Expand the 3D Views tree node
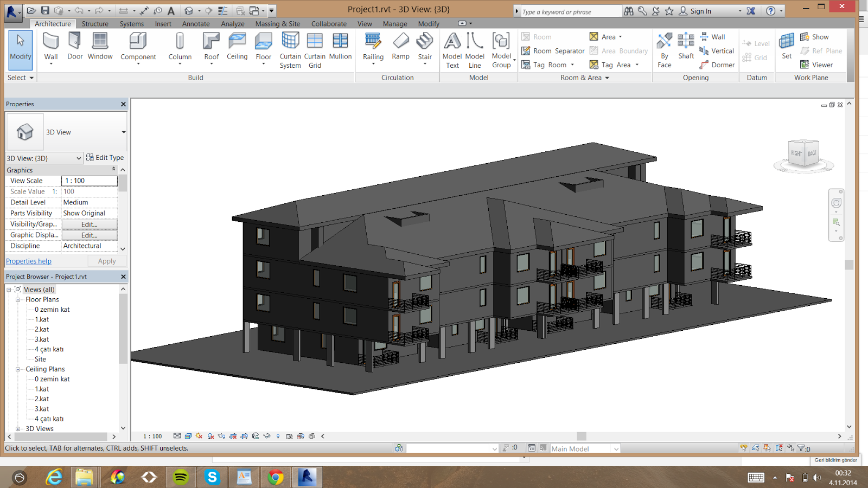The image size is (868, 488). click(18, 429)
